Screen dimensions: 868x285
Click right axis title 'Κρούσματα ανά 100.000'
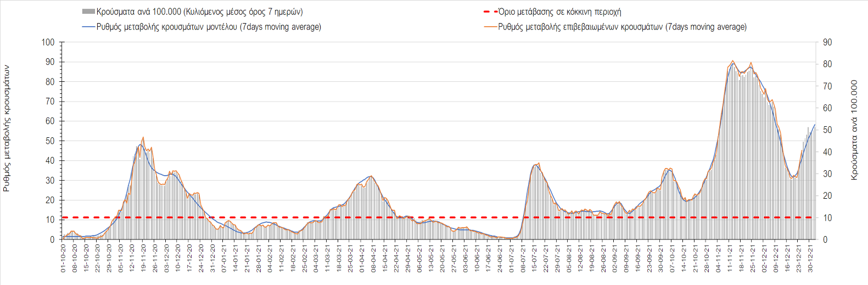click(x=854, y=130)
